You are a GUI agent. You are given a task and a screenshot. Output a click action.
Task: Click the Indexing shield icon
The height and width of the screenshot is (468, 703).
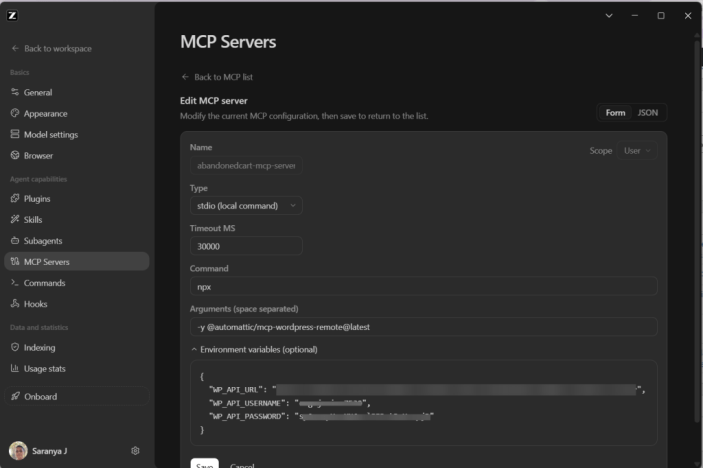pos(15,347)
